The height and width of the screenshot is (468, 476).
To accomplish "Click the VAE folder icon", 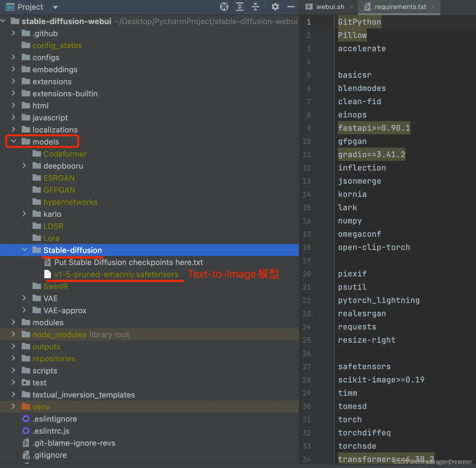I will pos(37,298).
